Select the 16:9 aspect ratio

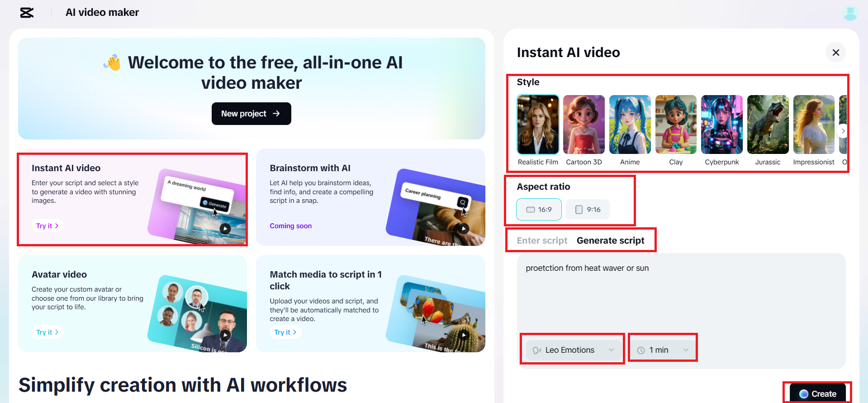click(539, 210)
